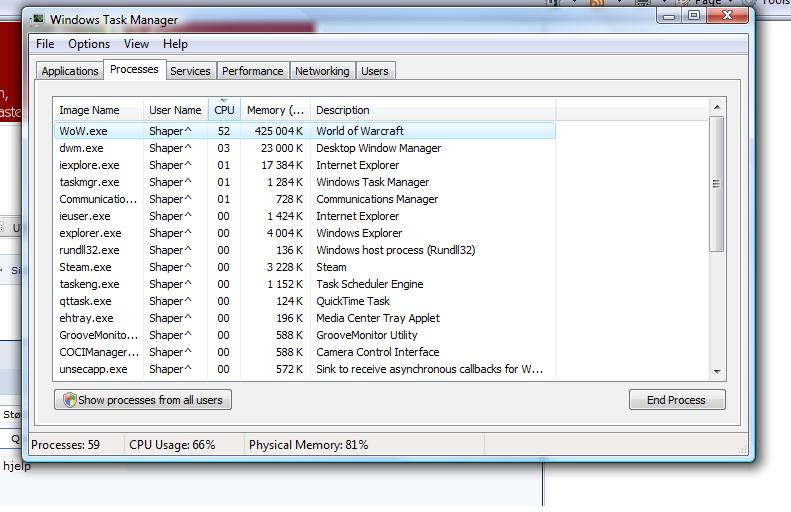Select the qttask.exe process
The image size is (791, 512).
coord(305,301)
